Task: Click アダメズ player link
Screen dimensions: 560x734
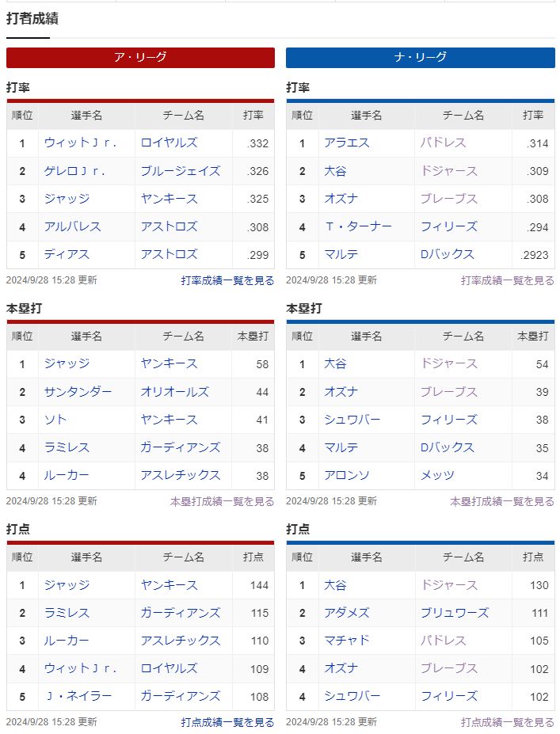Action: pos(346,612)
